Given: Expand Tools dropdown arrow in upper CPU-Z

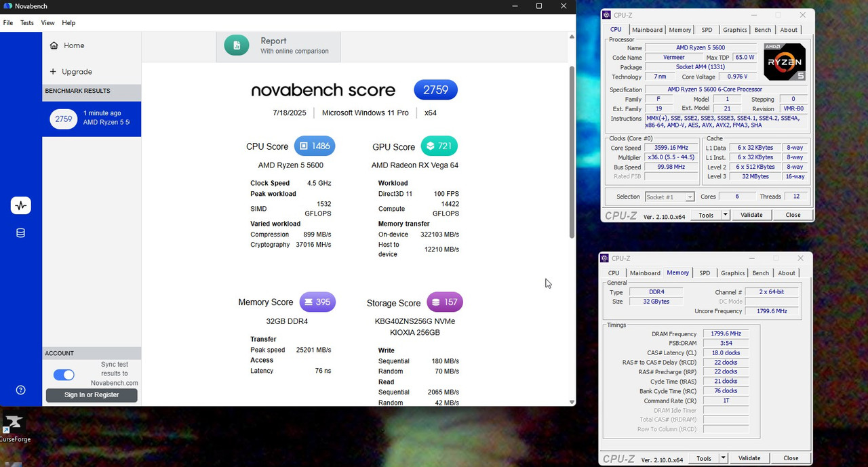Looking at the screenshot, I should point(725,215).
